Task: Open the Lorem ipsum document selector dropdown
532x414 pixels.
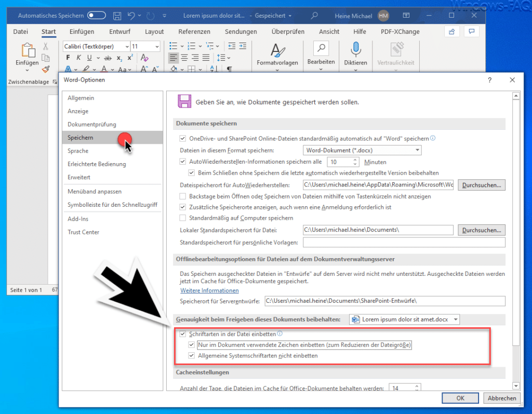Action: tap(456, 319)
